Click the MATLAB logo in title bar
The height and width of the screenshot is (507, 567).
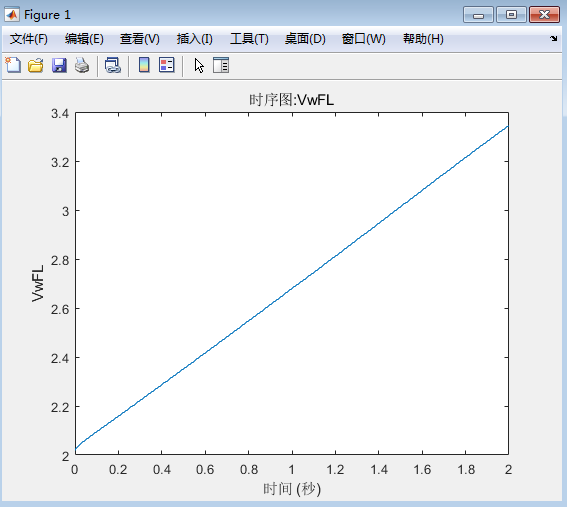(12, 14)
